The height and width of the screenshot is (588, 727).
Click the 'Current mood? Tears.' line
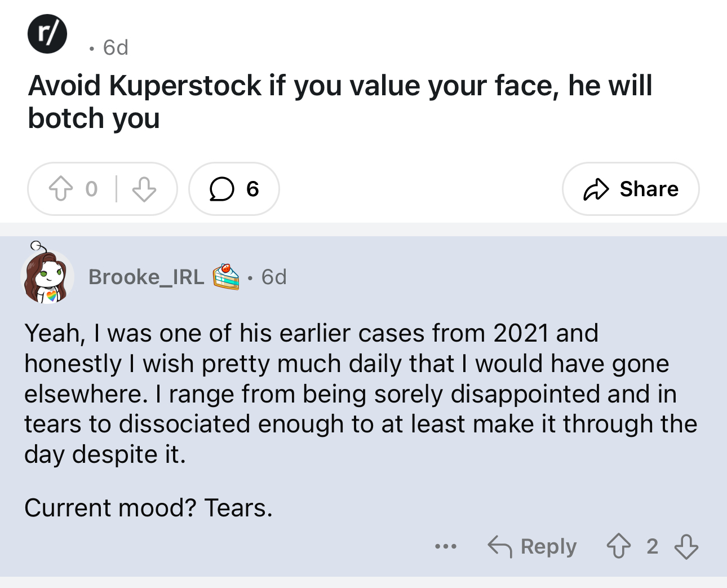148,508
